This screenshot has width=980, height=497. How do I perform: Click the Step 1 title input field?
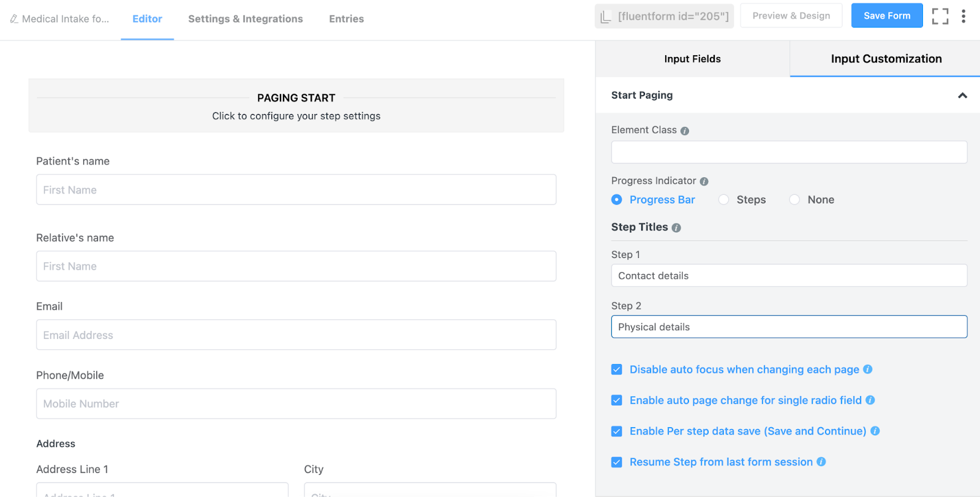pyautogui.click(x=789, y=276)
